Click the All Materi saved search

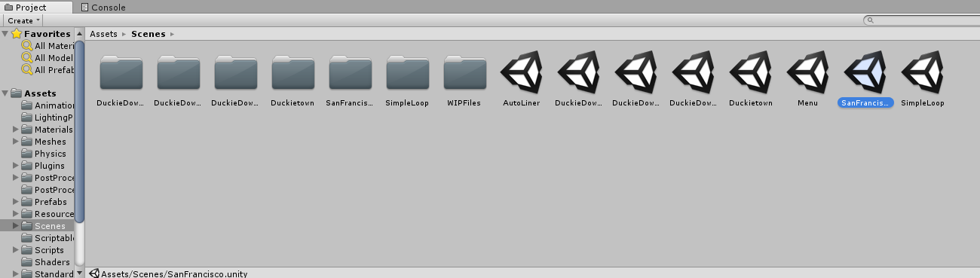point(47,46)
